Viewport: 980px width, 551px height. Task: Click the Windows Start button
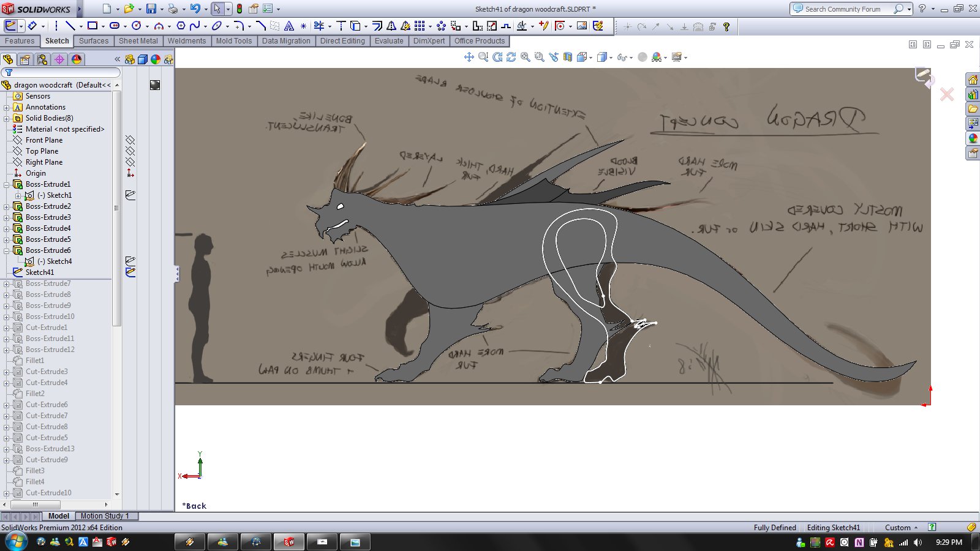point(15,542)
